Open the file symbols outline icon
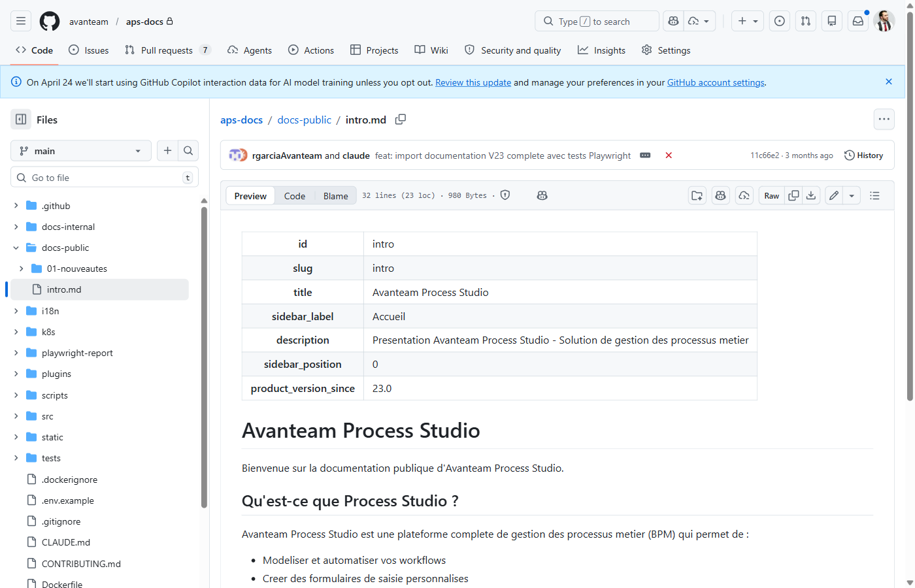 pyautogui.click(x=874, y=195)
